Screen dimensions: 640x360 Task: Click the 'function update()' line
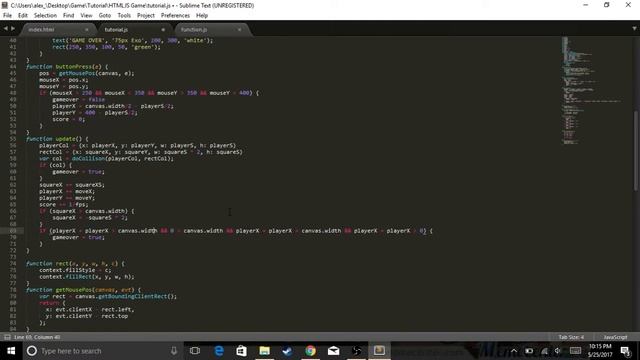click(57, 139)
